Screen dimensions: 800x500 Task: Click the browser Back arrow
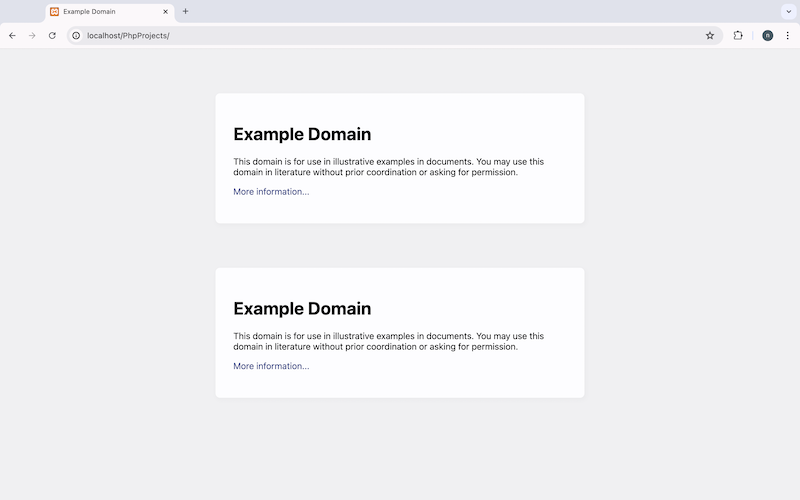12,35
